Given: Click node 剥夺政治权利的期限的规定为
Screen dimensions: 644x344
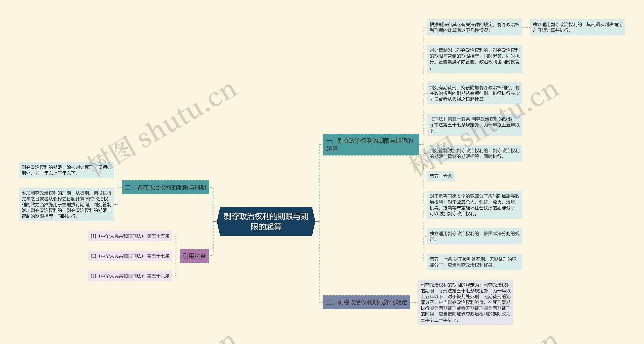Looking at the screenshot, I should pyautogui.click(x=465, y=302).
